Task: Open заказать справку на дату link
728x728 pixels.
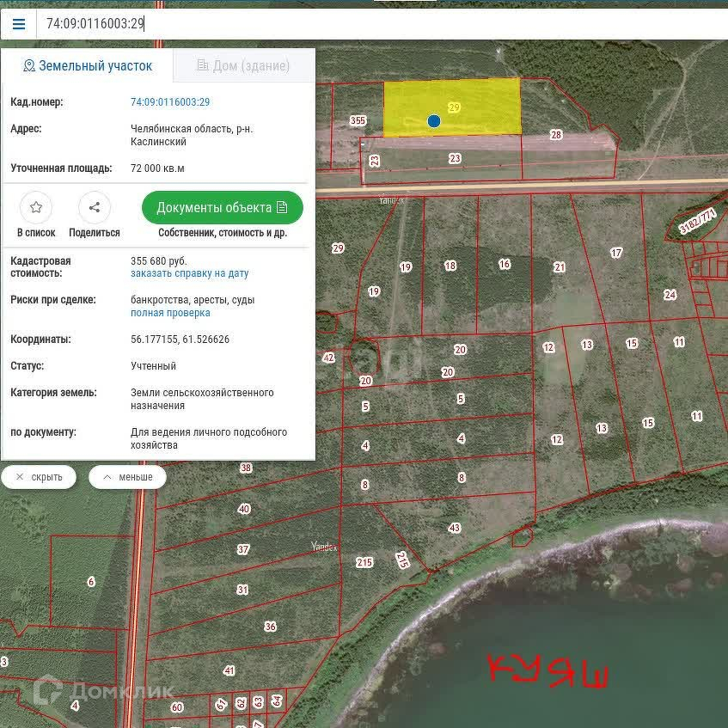Action: (x=189, y=273)
